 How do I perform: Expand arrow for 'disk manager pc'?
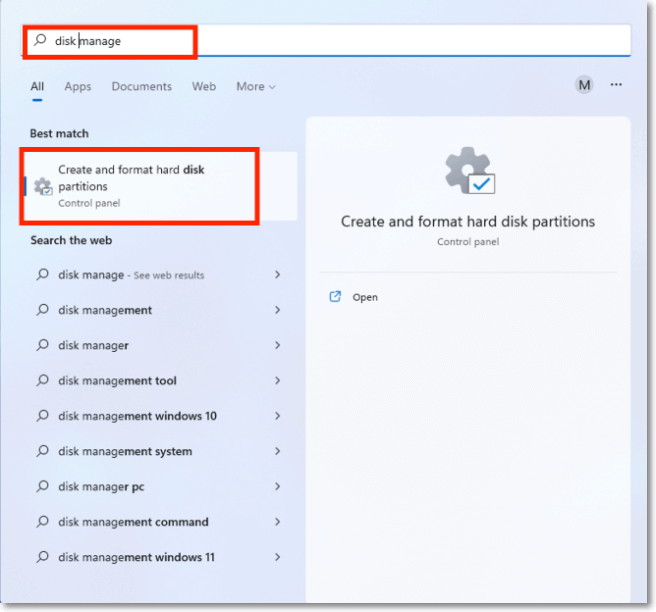tap(277, 486)
